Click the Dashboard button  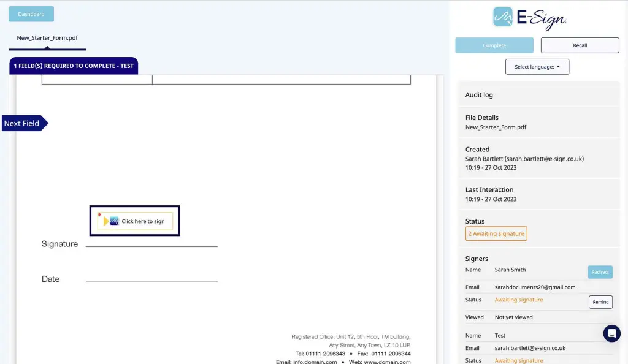pyautogui.click(x=31, y=14)
